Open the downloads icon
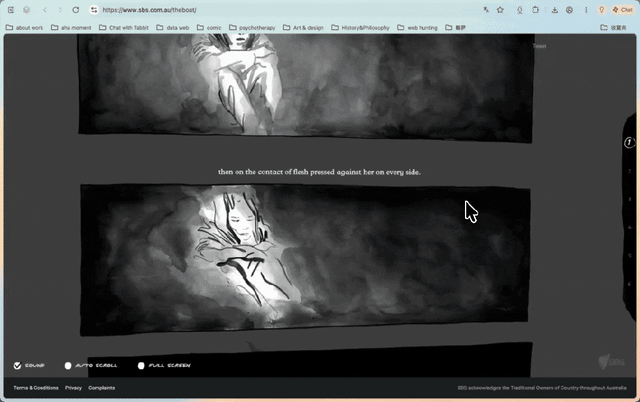This screenshot has width=640, height=402. point(554,10)
